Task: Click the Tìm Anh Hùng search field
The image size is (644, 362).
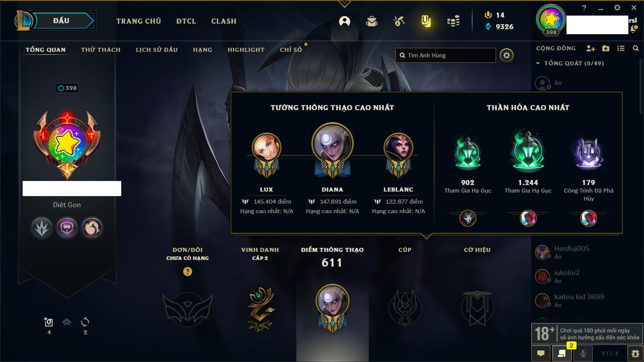Action: pos(446,55)
